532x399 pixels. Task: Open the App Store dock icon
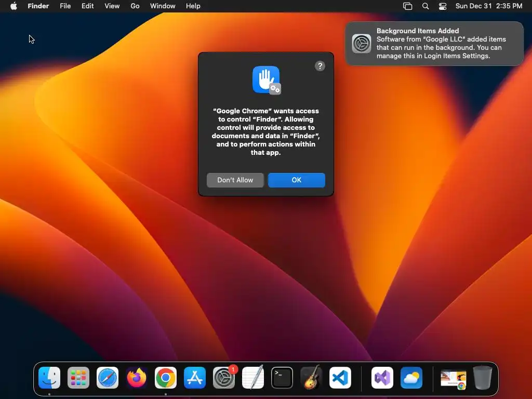[195, 378]
